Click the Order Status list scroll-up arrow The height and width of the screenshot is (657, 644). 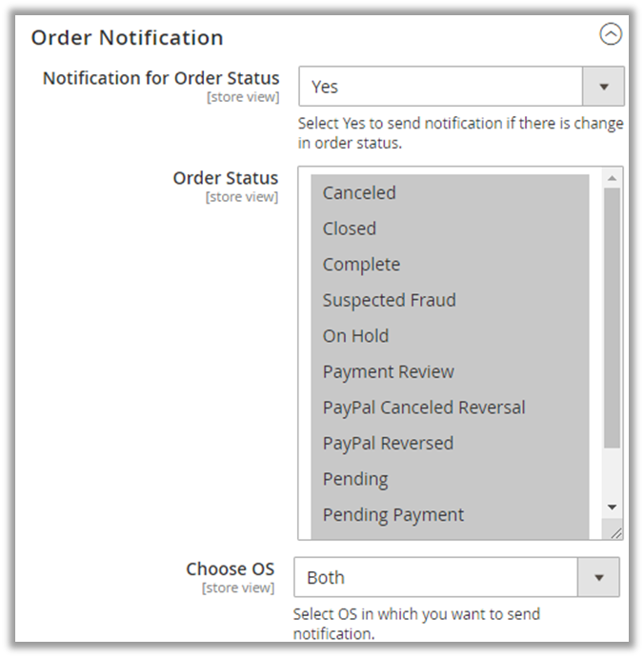(612, 178)
